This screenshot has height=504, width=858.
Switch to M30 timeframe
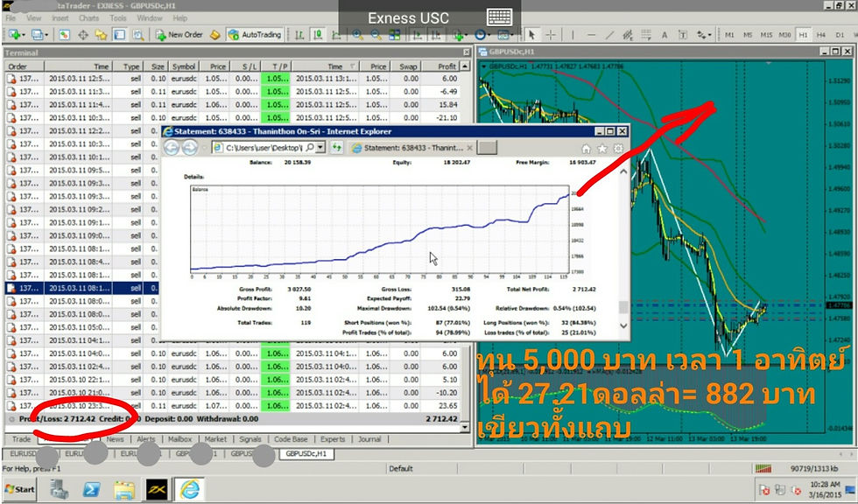[x=784, y=35]
